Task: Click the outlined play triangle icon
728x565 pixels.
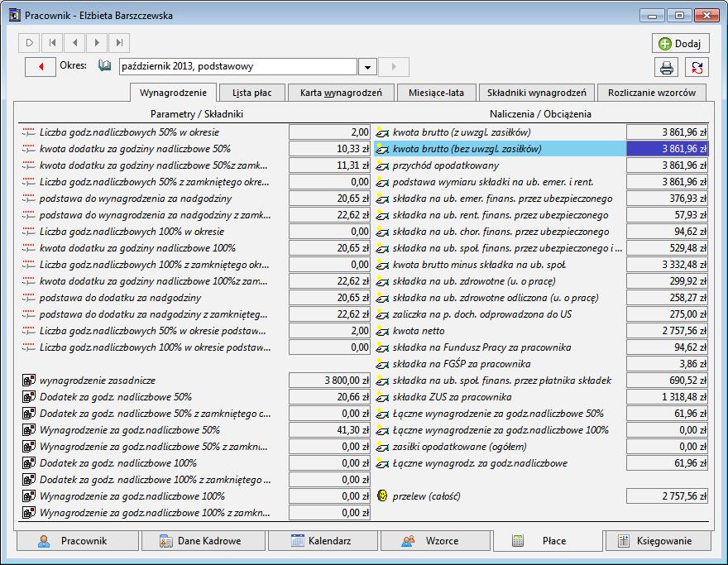Action: [29, 43]
